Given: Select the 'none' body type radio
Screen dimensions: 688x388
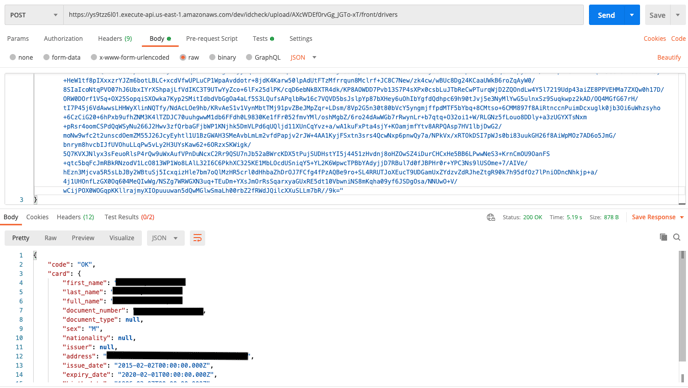Looking at the screenshot, I should [x=13, y=57].
